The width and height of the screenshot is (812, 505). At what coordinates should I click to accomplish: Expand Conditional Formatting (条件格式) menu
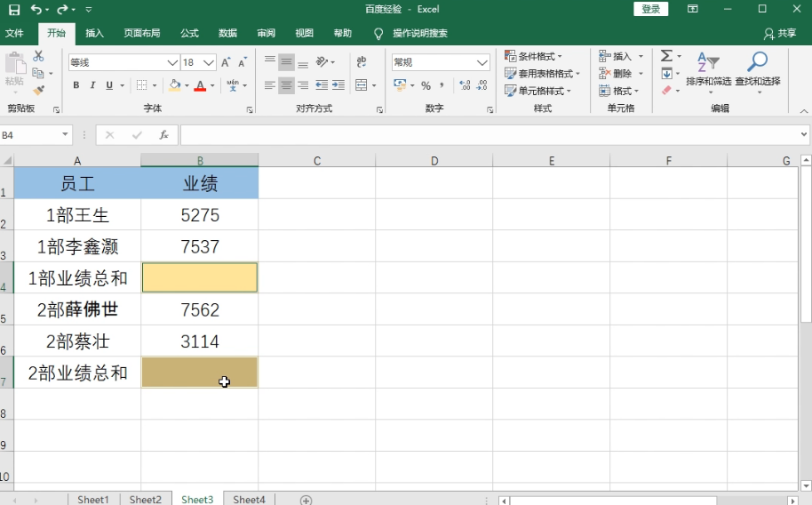pos(533,56)
